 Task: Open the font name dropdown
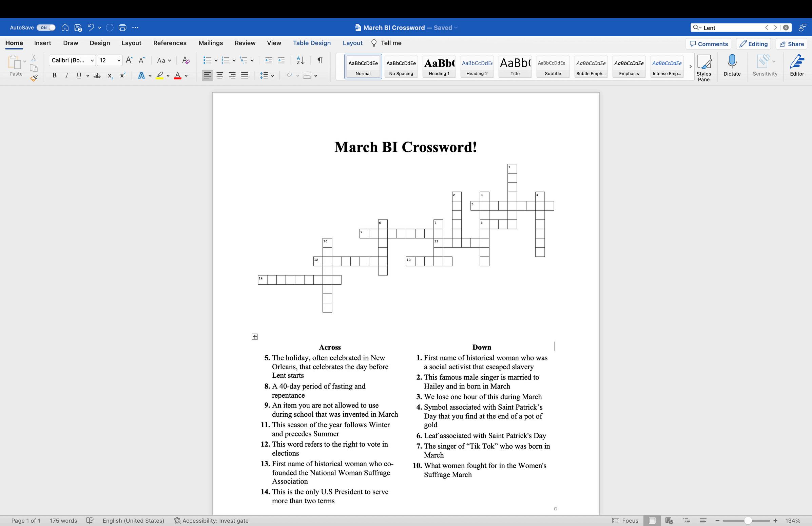(x=92, y=60)
